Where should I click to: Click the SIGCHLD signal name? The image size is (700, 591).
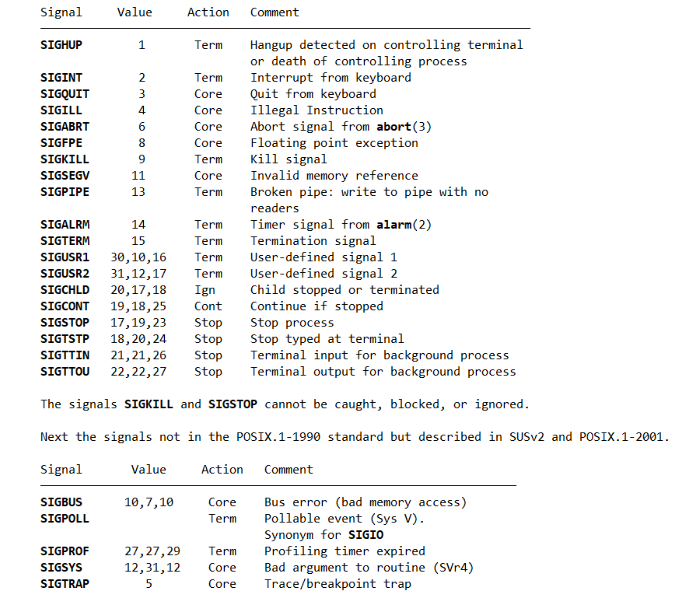click(x=65, y=290)
